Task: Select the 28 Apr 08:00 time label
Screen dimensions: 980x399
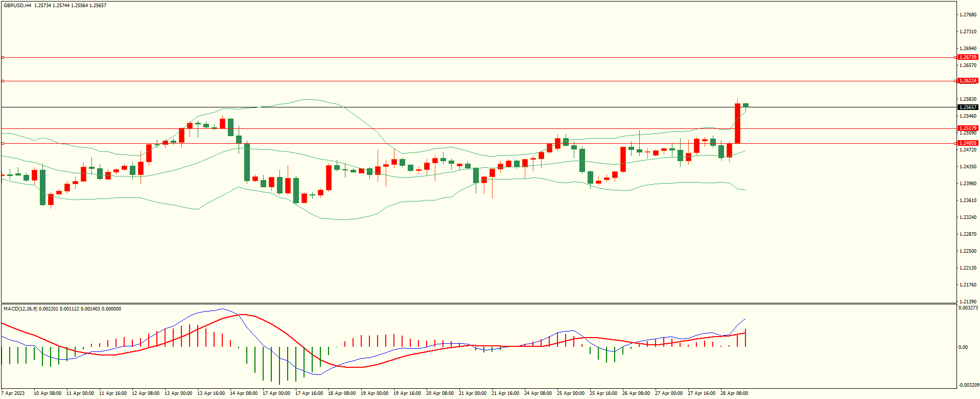Action: pos(734,393)
